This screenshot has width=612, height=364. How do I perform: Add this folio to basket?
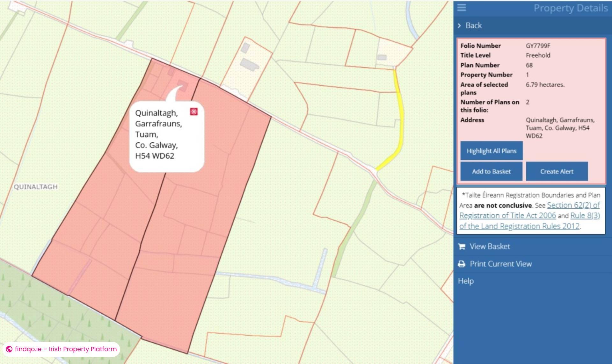(x=492, y=172)
